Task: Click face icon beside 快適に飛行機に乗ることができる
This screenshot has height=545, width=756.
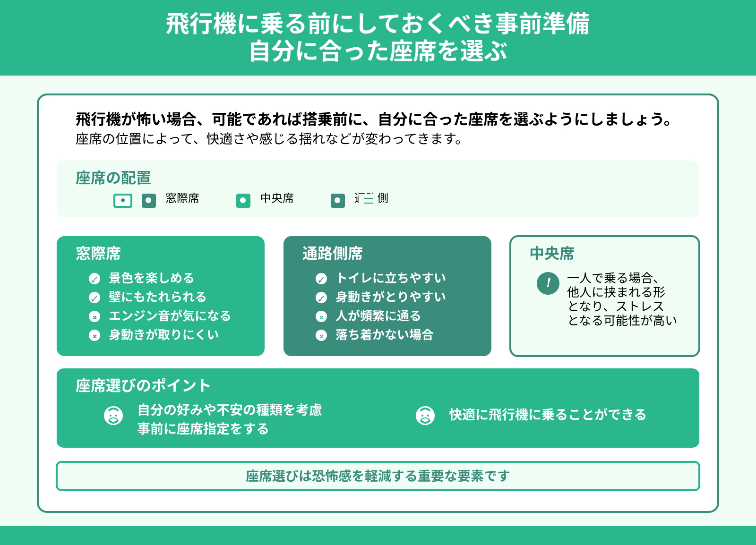Action: [425, 416]
